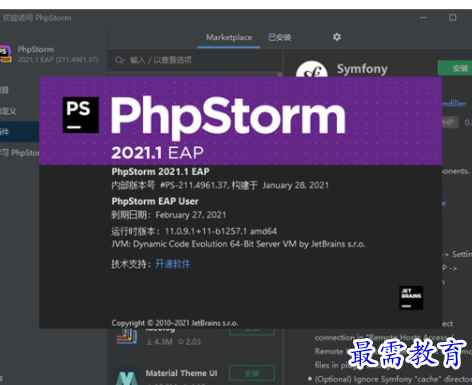The width and height of the screenshot is (472, 385).
Task: Click the PhpStorm EAP icon in sidebar
Action: 5,54
